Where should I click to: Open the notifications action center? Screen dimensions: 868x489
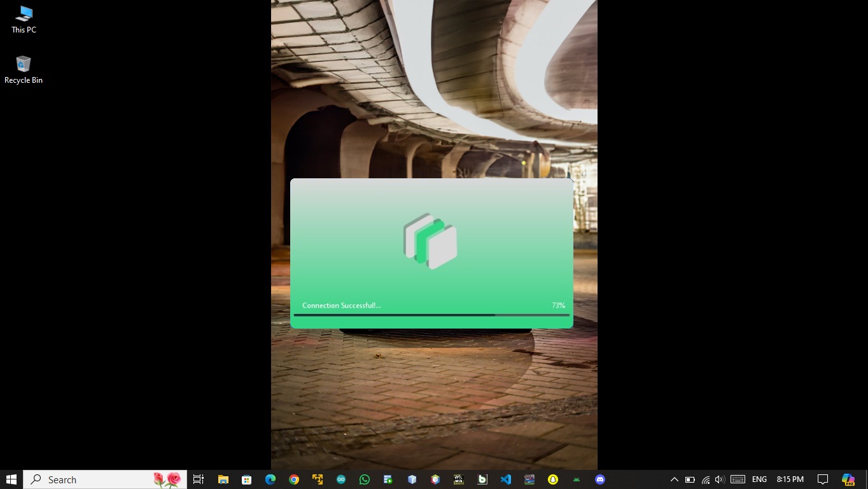click(x=822, y=479)
